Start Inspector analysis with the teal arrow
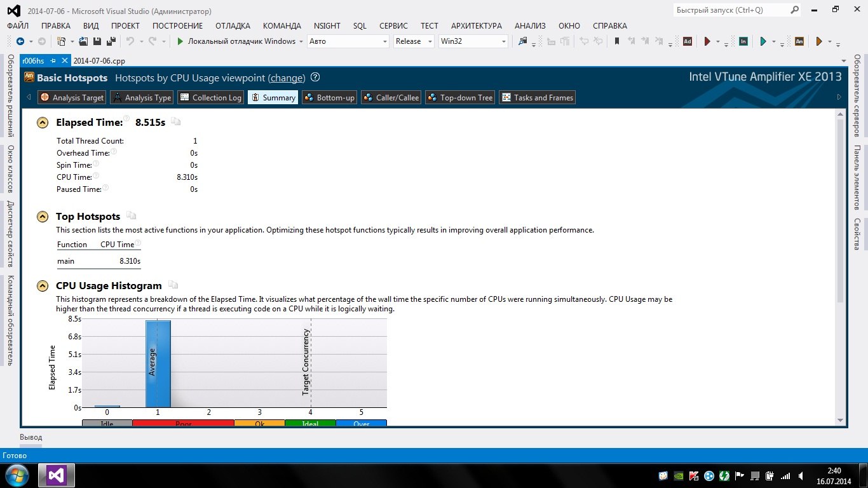 point(763,41)
